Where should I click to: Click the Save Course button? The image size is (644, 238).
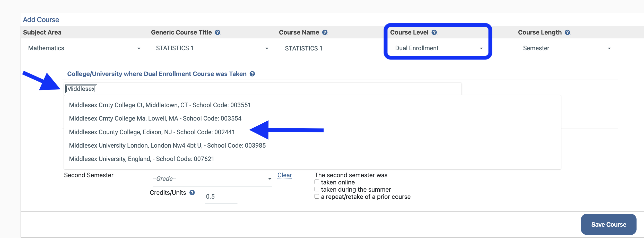point(608,224)
